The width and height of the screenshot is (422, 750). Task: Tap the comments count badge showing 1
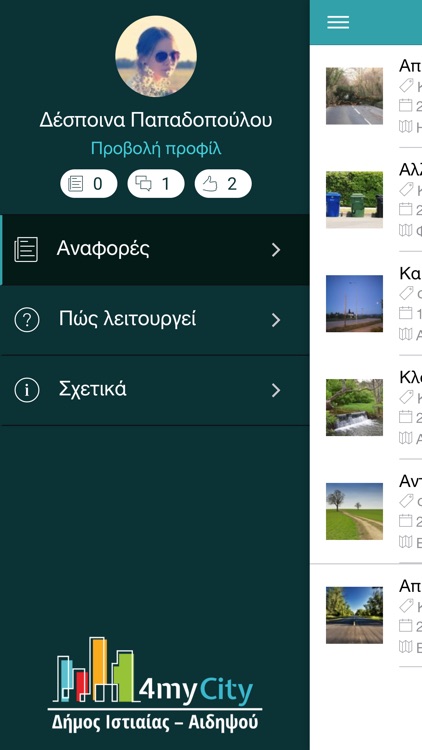[156, 184]
